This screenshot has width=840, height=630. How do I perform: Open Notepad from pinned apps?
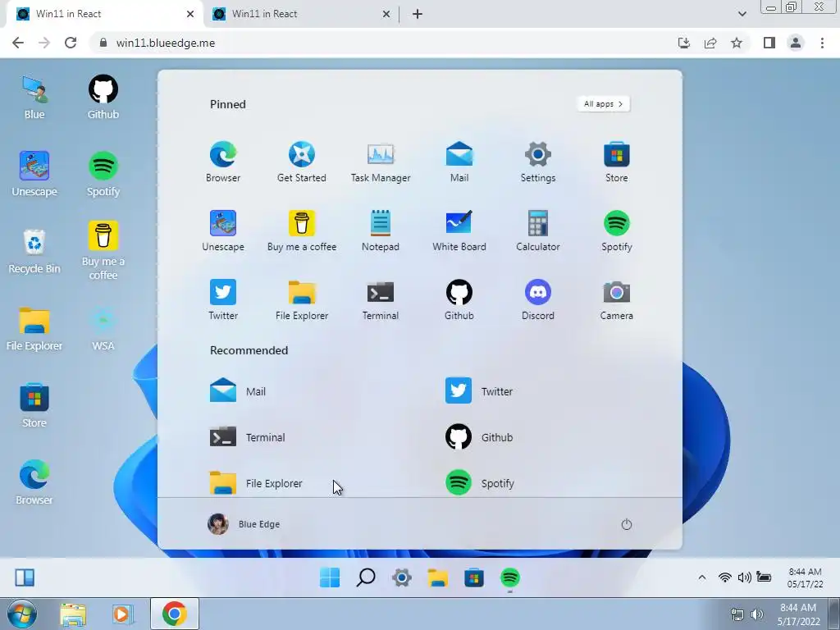tap(381, 231)
